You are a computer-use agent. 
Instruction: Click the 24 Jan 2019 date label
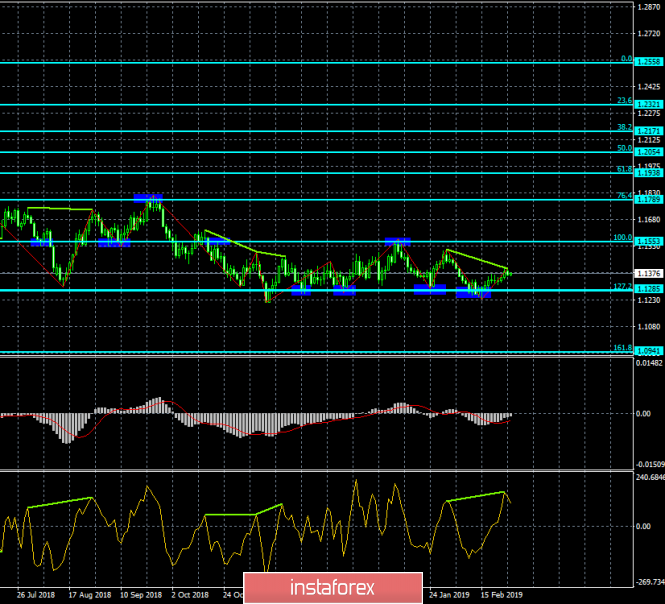(449, 595)
